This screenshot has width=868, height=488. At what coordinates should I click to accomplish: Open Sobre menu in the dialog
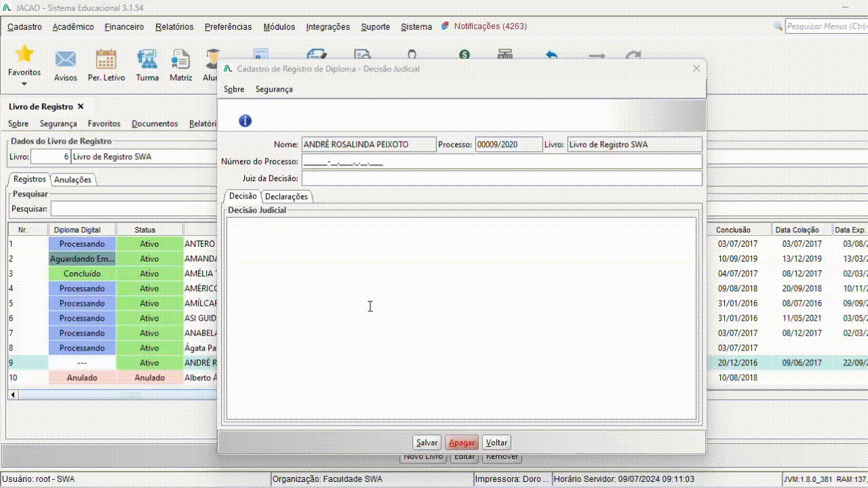pos(234,89)
